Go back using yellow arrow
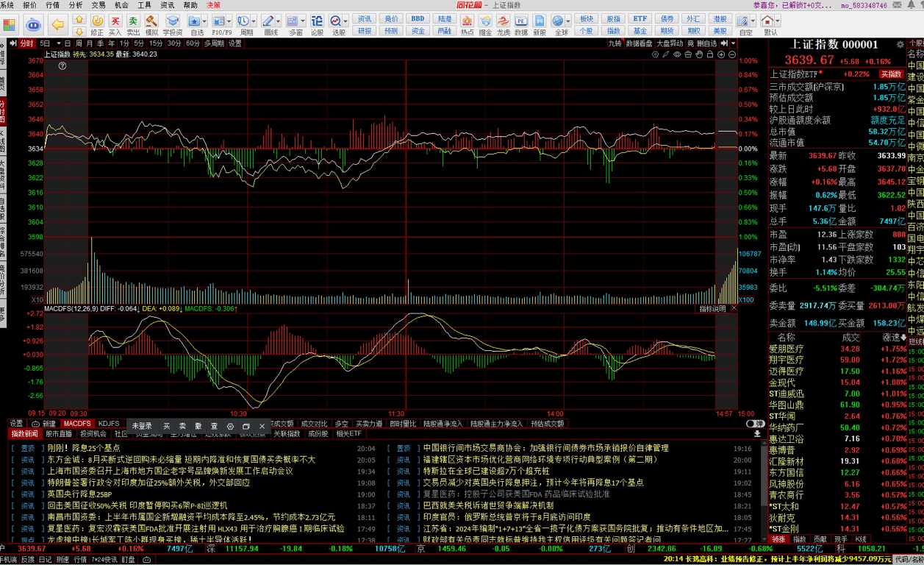 pos(57,25)
